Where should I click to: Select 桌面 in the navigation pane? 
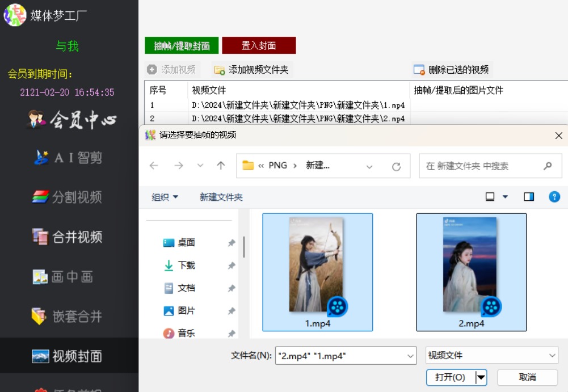[x=179, y=242]
